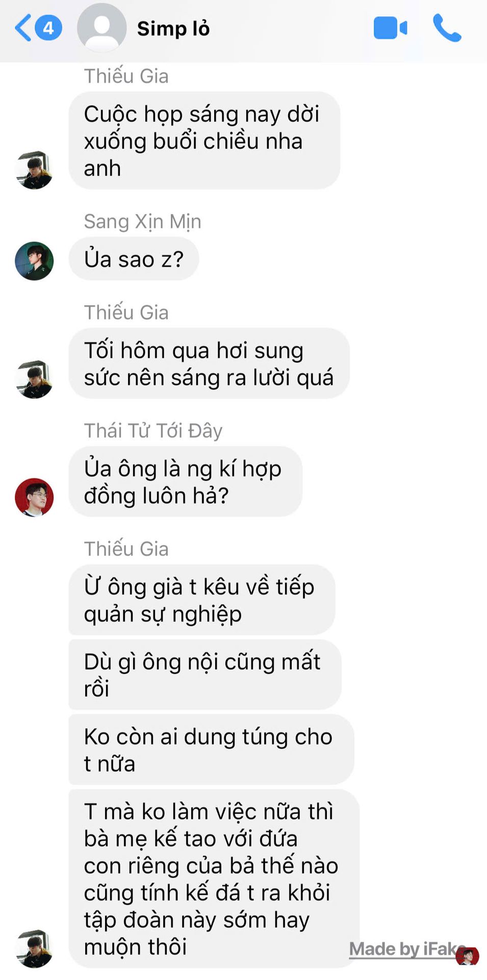
Task: Select the 'Ủa sao z?' message bubble
Action: (x=134, y=259)
